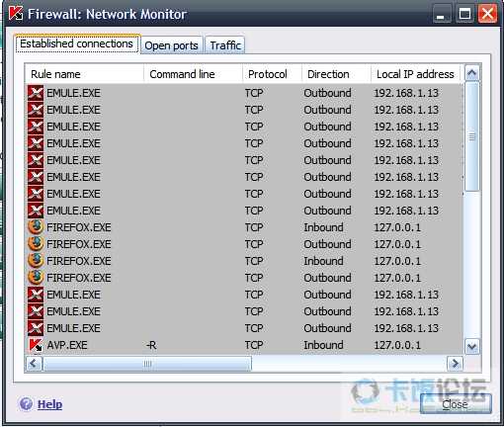
Task: Click the last EMULE.EXE row icon above AVP.EXE
Action: pyautogui.click(x=36, y=328)
